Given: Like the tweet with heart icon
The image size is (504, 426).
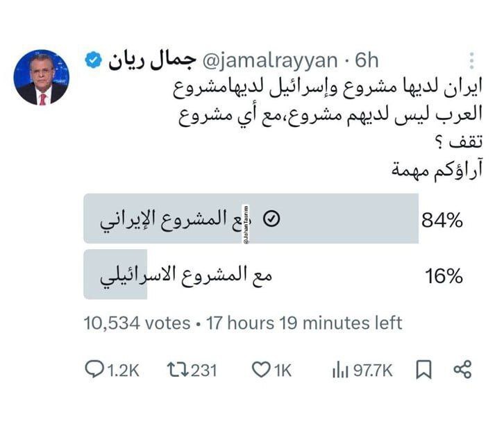Looking at the screenshot, I should click(261, 370).
